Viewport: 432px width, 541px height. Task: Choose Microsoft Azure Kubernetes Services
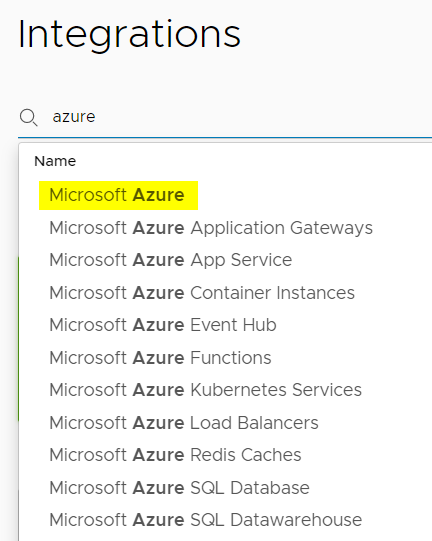205,390
